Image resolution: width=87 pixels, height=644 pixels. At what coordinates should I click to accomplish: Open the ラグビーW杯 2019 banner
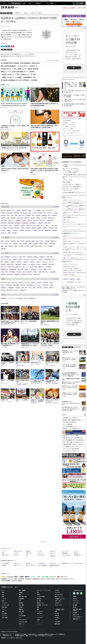74,114
